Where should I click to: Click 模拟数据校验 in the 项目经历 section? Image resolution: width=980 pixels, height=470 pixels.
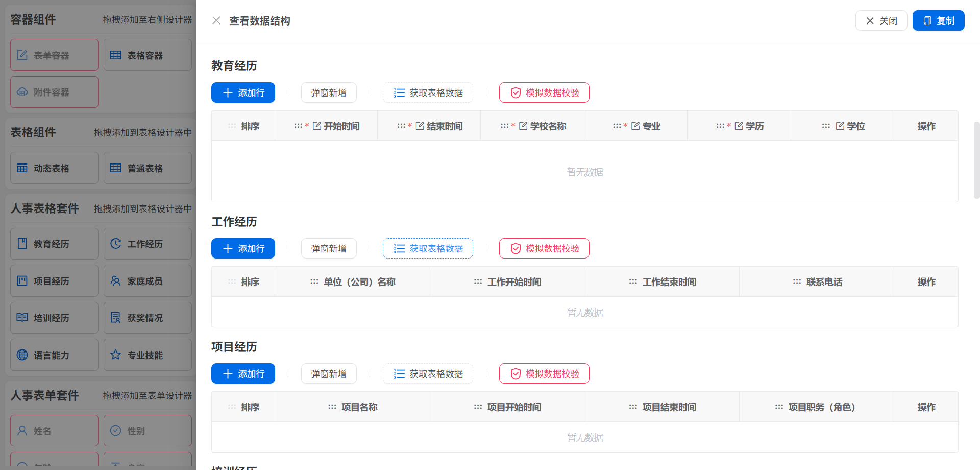coord(544,373)
